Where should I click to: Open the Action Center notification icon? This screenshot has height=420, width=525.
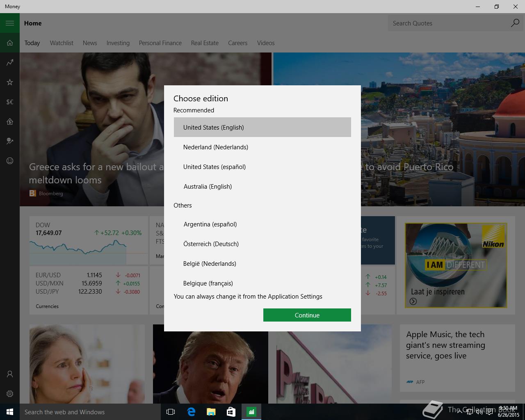coord(489,412)
